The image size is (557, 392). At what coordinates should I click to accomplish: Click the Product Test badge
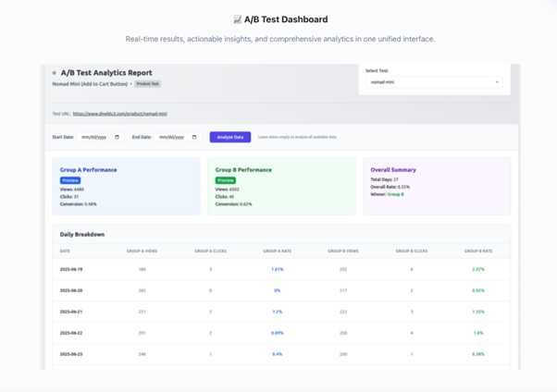[x=148, y=83]
